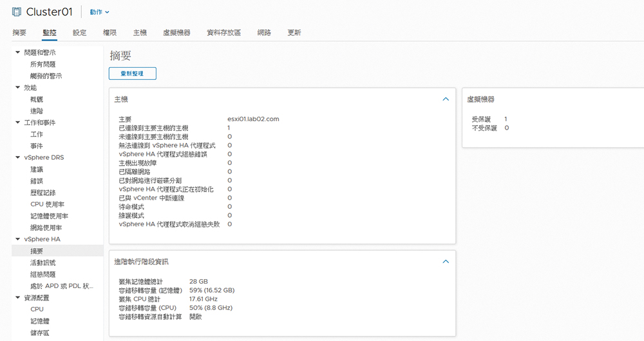The width and height of the screenshot is (644, 341).
Task: Open 網路使用率 under vSphere DRS
Action: tap(46, 228)
